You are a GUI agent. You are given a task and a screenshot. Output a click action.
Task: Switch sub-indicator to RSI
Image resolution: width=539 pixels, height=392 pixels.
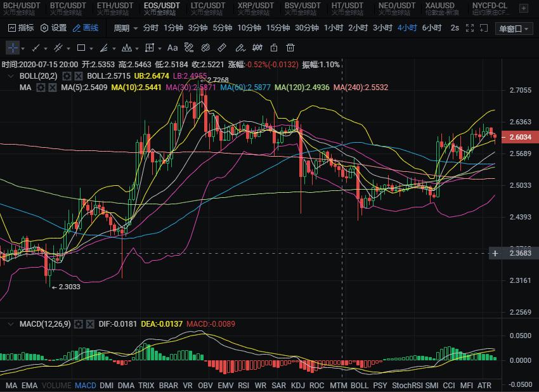244,386
